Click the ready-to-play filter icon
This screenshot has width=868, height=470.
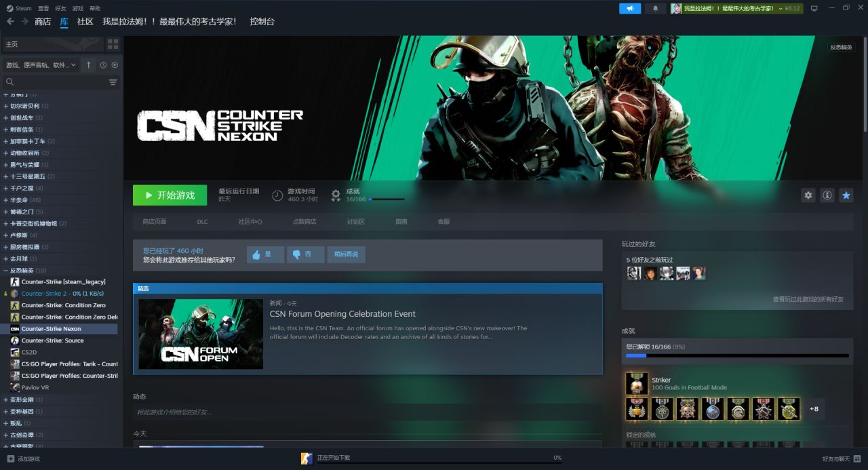click(115, 65)
